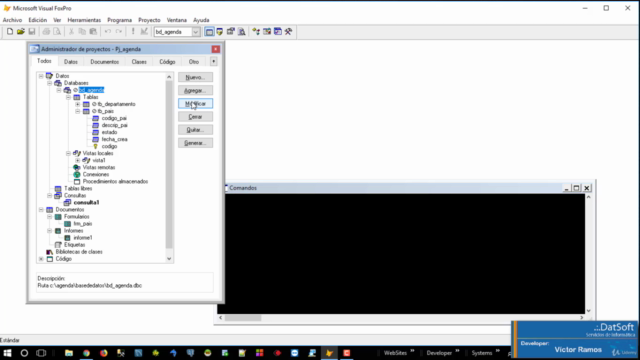Screen dimensions: 640x360
Task: Collapse the Databases tree node
Action: [x=49, y=83]
